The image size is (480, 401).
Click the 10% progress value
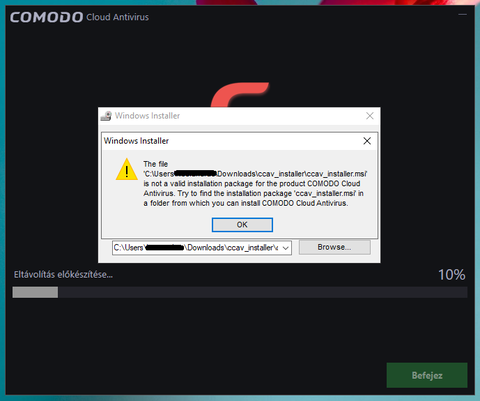click(452, 275)
